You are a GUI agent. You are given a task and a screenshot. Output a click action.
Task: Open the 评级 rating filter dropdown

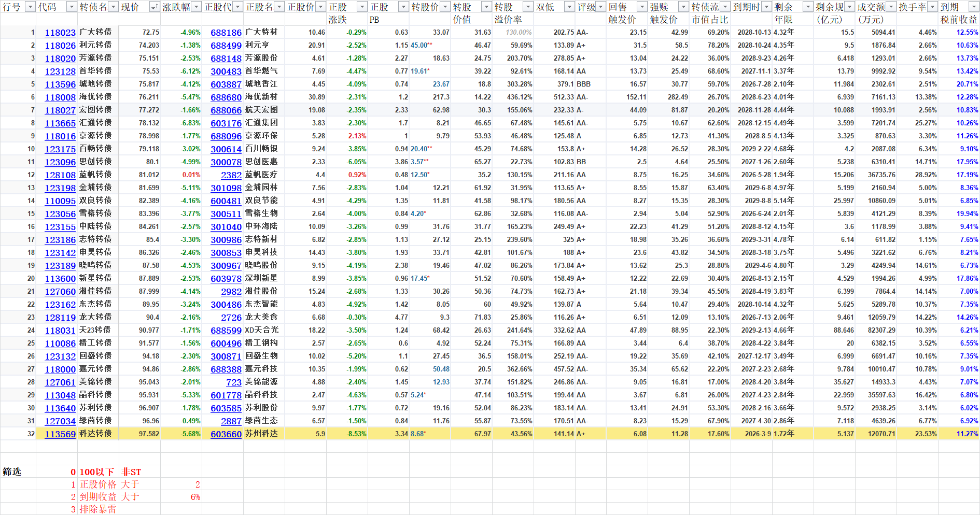click(x=600, y=7)
